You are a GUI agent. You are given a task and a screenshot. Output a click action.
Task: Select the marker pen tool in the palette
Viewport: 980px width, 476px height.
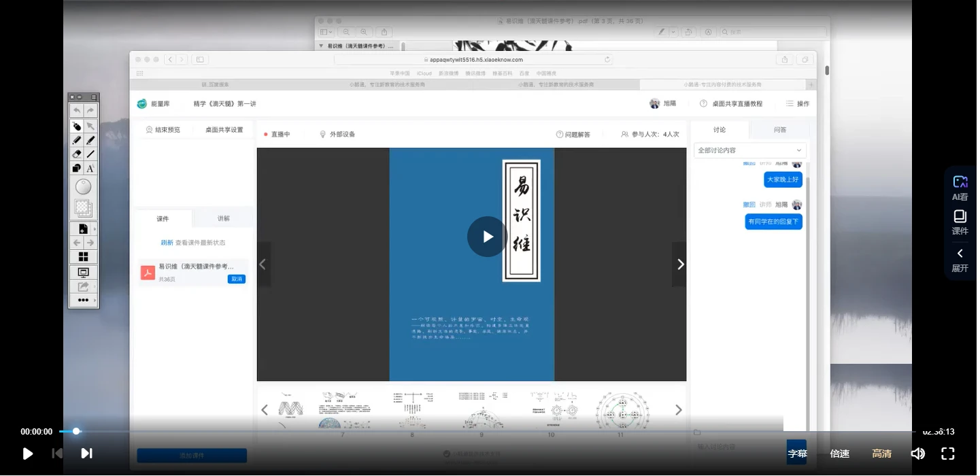pyautogui.click(x=90, y=140)
